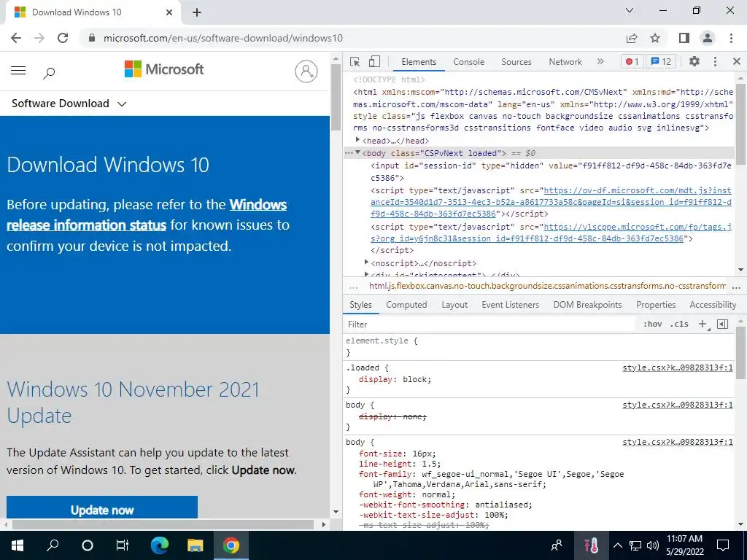Toggle the device toolbar icon in DevTools
This screenshot has height=560, width=747.
[374, 61]
